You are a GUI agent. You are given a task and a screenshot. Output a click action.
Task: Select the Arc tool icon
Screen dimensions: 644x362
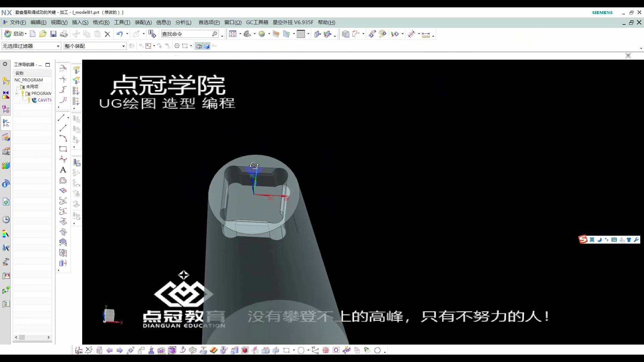pos(63,138)
